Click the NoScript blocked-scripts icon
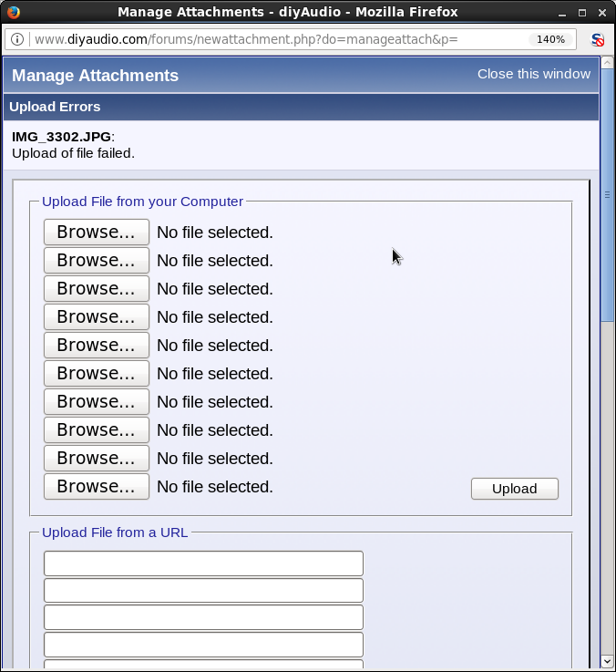 click(x=597, y=40)
